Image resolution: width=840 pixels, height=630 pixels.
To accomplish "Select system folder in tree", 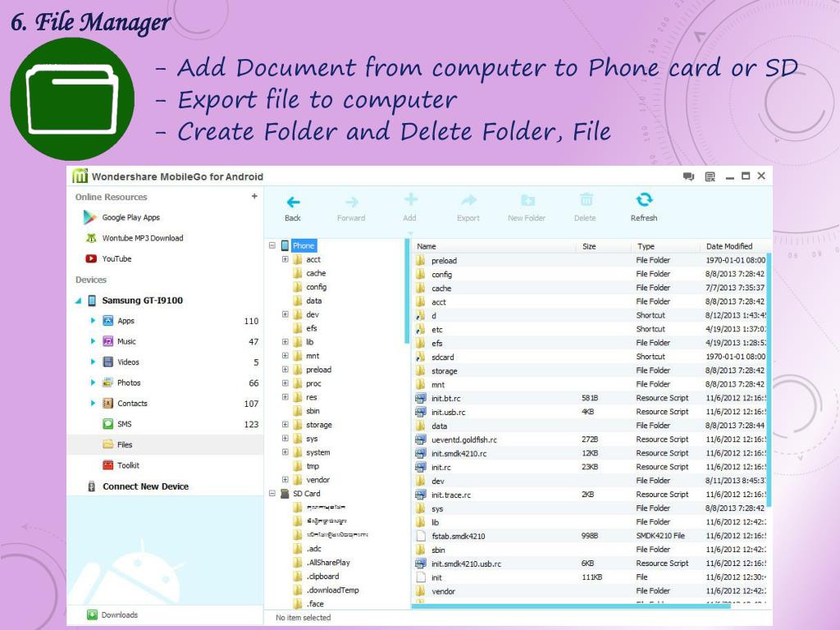I will pos(317,452).
